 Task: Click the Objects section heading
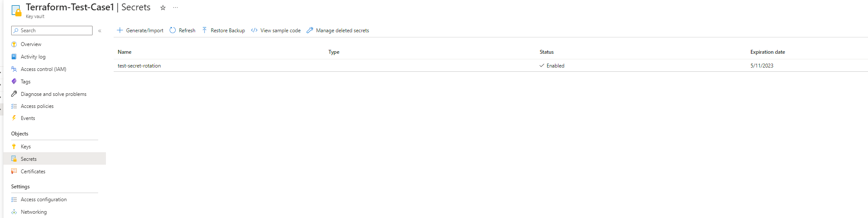coord(20,134)
